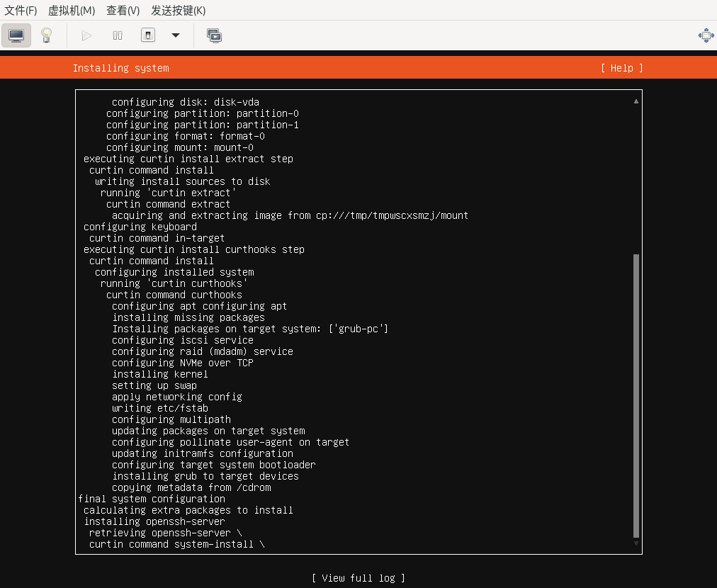Click 'updating packages on target system' line
717x588 pixels.
(x=208, y=431)
